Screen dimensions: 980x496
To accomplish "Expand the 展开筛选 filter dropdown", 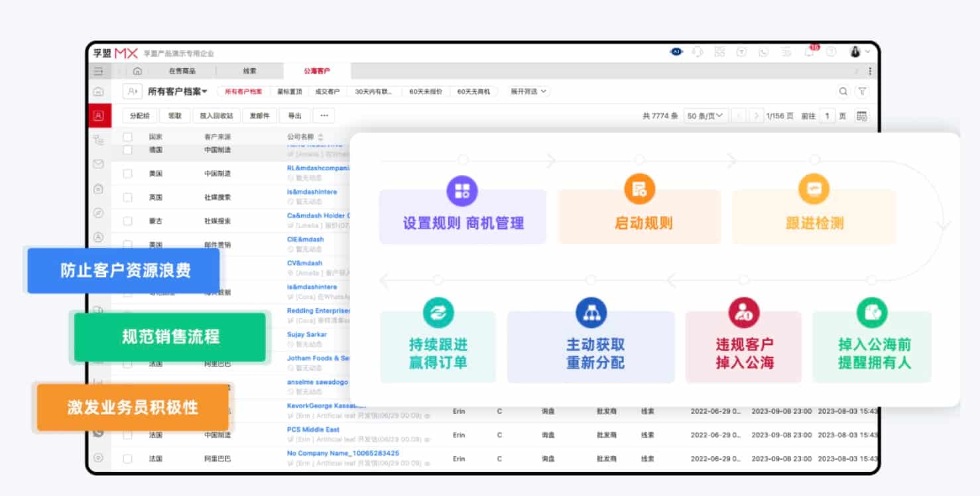I will pyautogui.click(x=528, y=92).
